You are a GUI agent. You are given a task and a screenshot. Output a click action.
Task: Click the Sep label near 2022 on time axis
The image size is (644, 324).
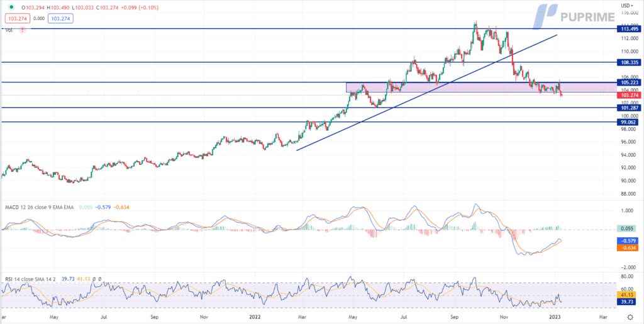[x=455, y=317]
